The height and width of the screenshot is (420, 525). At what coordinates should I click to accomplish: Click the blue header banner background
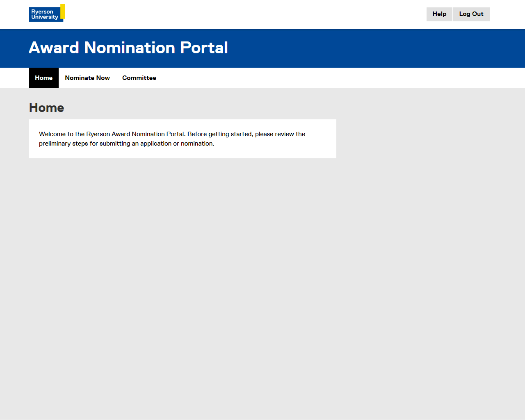[369, 48]
